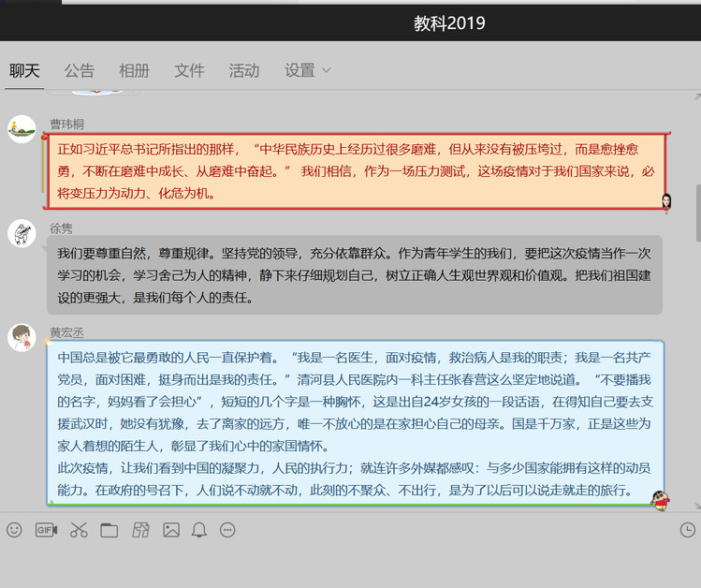Click the message input area
Viewport: 701px width, 588px height.
point(350,566)
